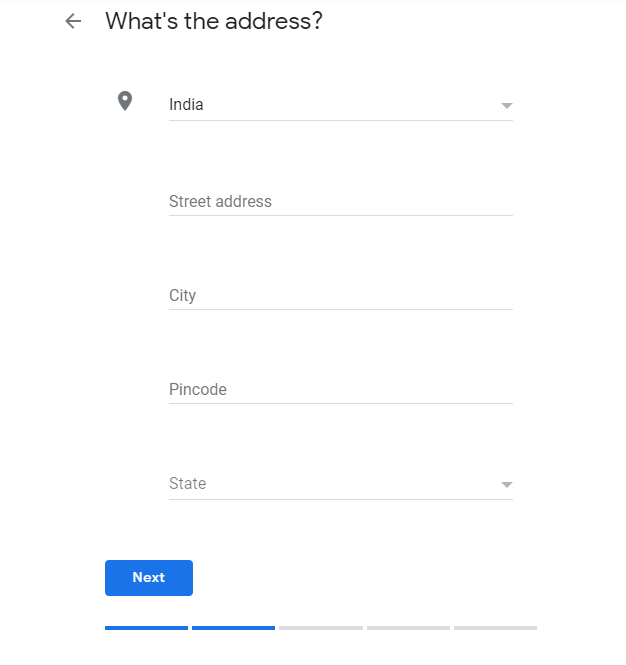Select the Pincode input field
Image resolution: width=626 pixels, height=665 pixels.
[x=340, y=389]
